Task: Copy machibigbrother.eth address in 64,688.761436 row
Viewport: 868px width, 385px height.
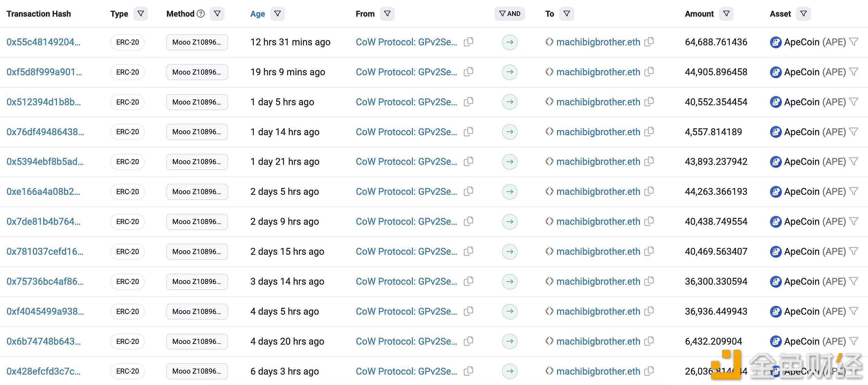Action: [649, 42]
